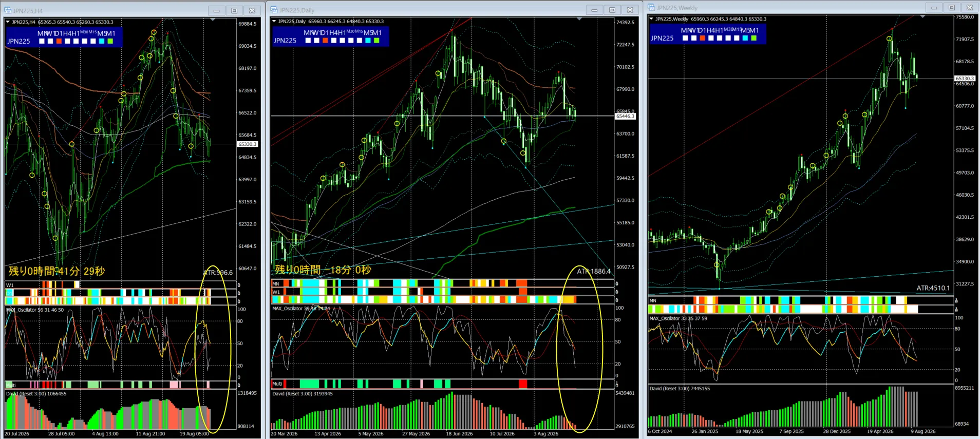The image size is (980, 439).
Task: Click the 19 Aug 05:00 date on H4 time axis
Action: [194, 434]
